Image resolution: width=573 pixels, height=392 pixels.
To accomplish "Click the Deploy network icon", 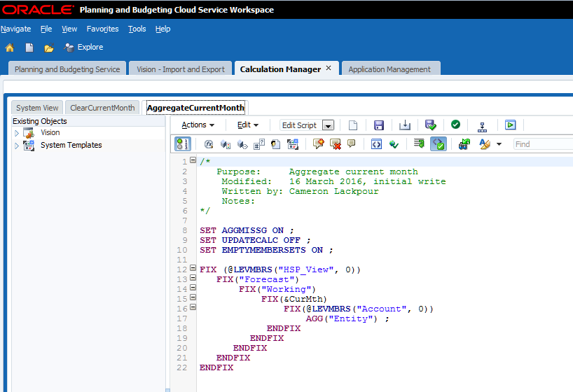I will (482, 125).
